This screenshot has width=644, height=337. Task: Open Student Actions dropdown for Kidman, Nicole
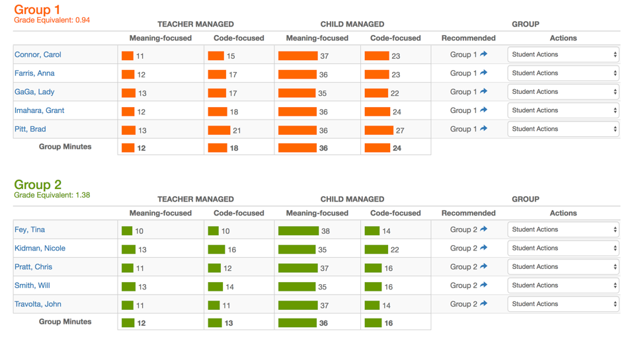[563, 248]
